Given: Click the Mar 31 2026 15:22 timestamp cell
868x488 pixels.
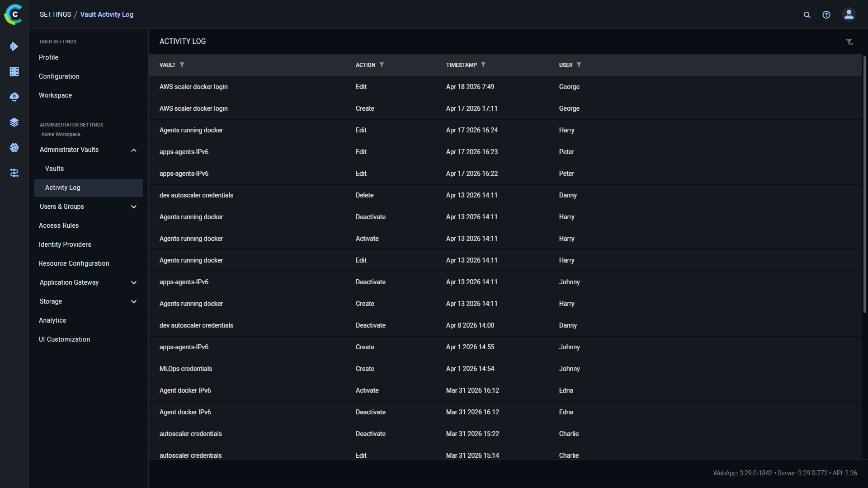Looking at the screenshot, I should click(472, 434).
